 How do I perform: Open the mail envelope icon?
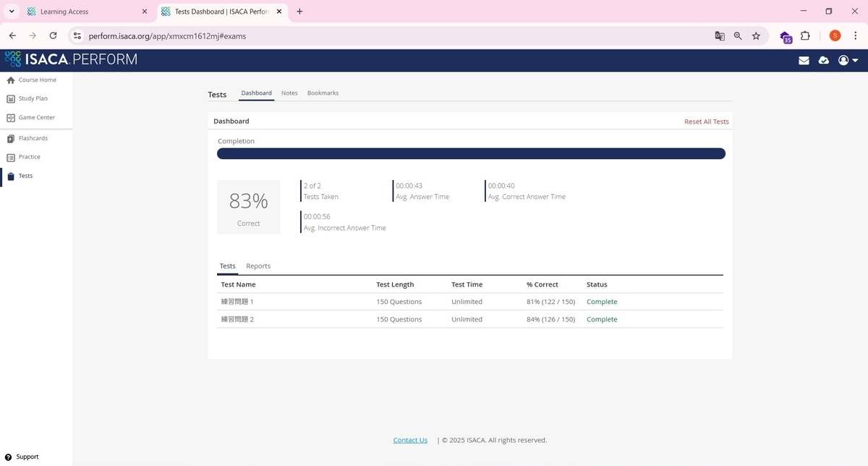point(804,61)
